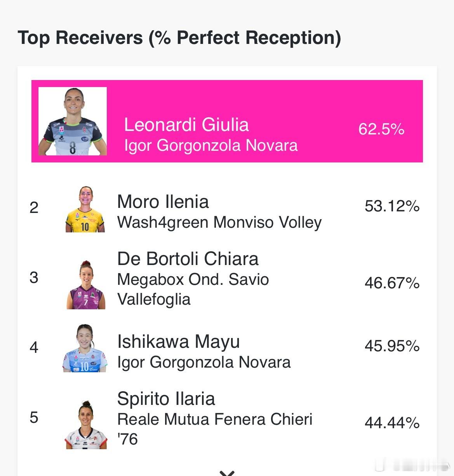Viewport: 454px width, 476px height.
Task: Click Igor Gorgonzola Novara under Leonardi Giulia
Action: [211, 145]
